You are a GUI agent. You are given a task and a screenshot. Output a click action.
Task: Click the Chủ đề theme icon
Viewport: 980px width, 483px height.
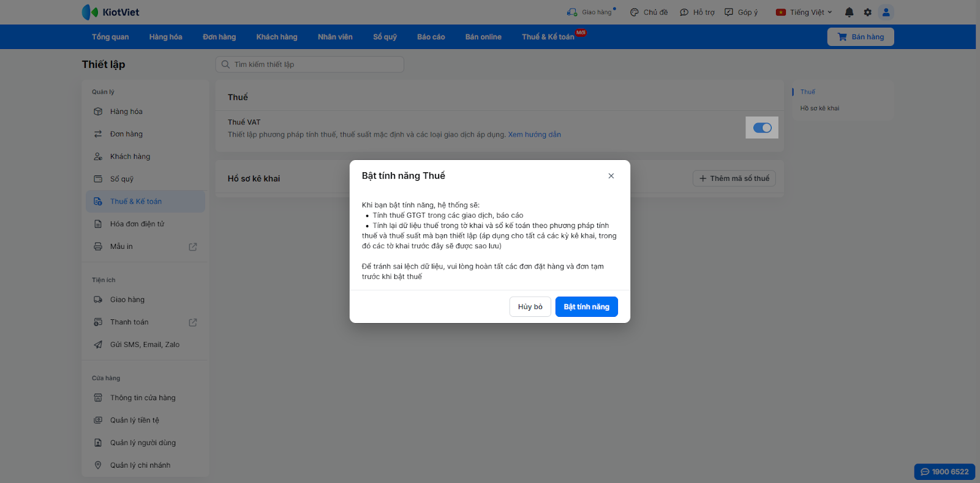635,12
